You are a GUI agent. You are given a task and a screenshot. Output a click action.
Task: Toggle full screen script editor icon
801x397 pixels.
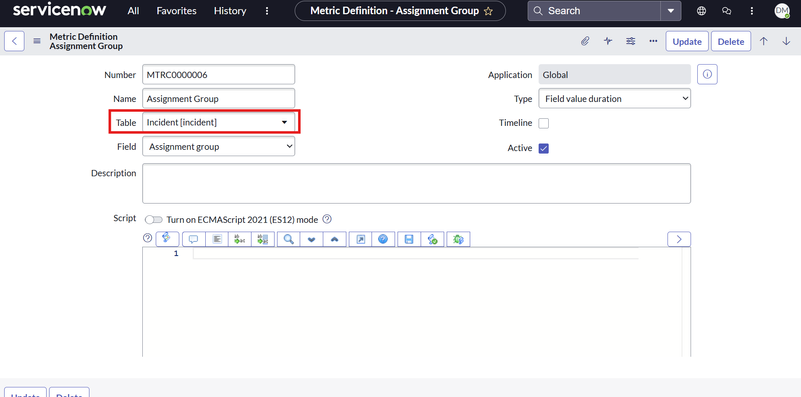click(x=361, y=239)
